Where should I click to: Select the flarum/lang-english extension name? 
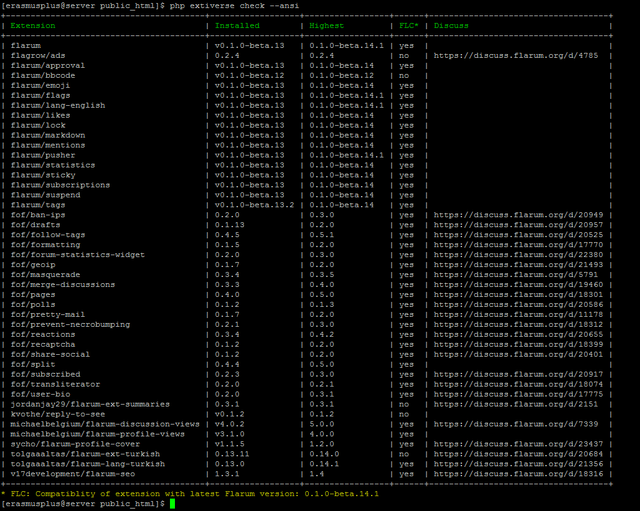tap(58, 105)
